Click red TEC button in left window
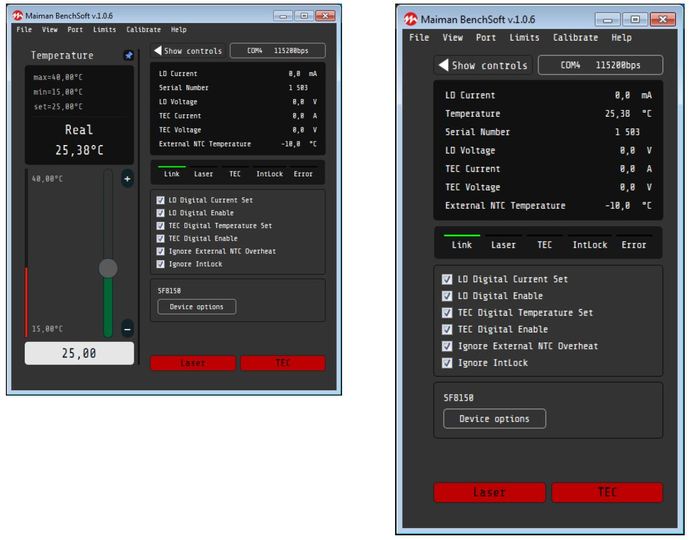 click(283, 363)
